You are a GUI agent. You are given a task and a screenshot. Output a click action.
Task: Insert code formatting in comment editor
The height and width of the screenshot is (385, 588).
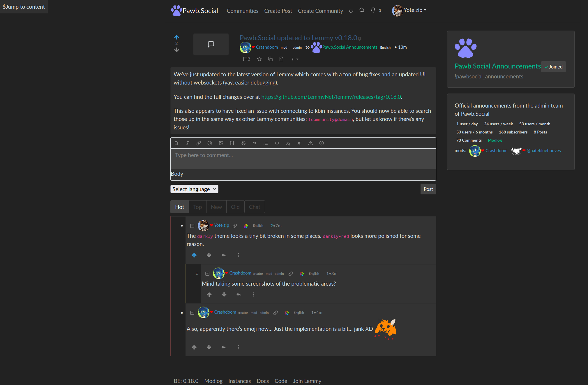pyautogui.click(x=277, y=143)
